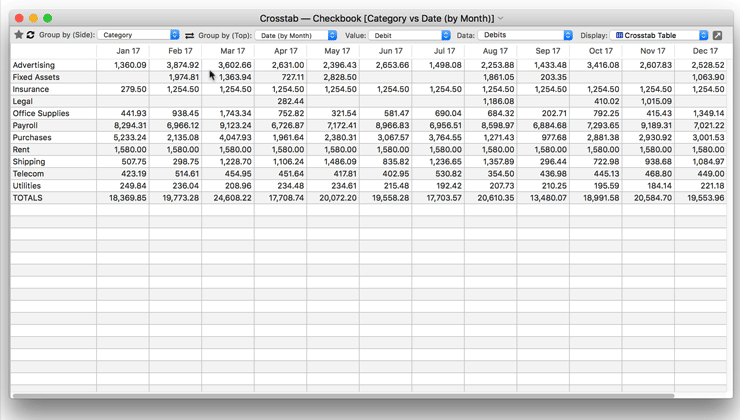The width and height of the screenshot is (740, 420).
Task: Select the Jan 17 column header
Action: click(x=128, y=51)
